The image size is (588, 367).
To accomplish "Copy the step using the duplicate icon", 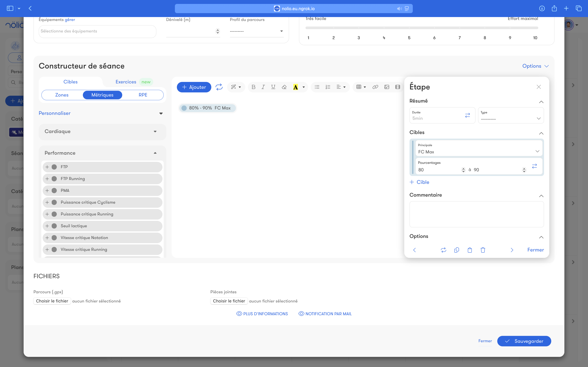I will point(457,250).
